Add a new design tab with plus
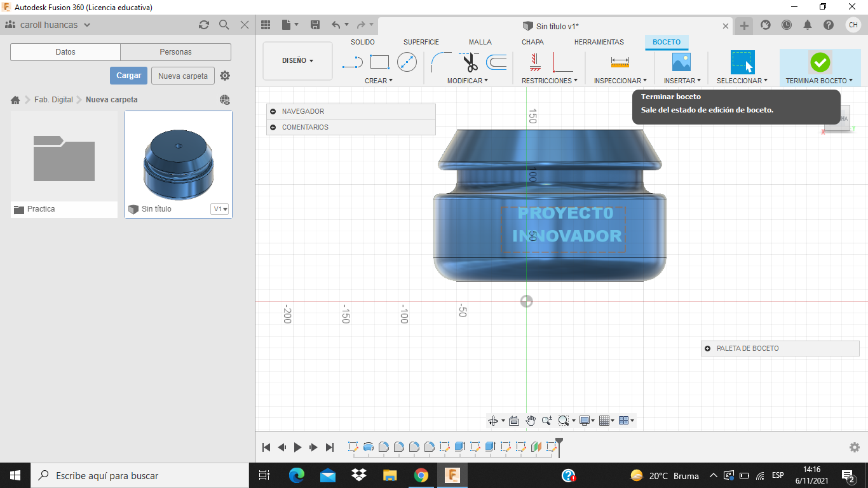The height and width of the screenshot is (488, 868). [744, 25]
